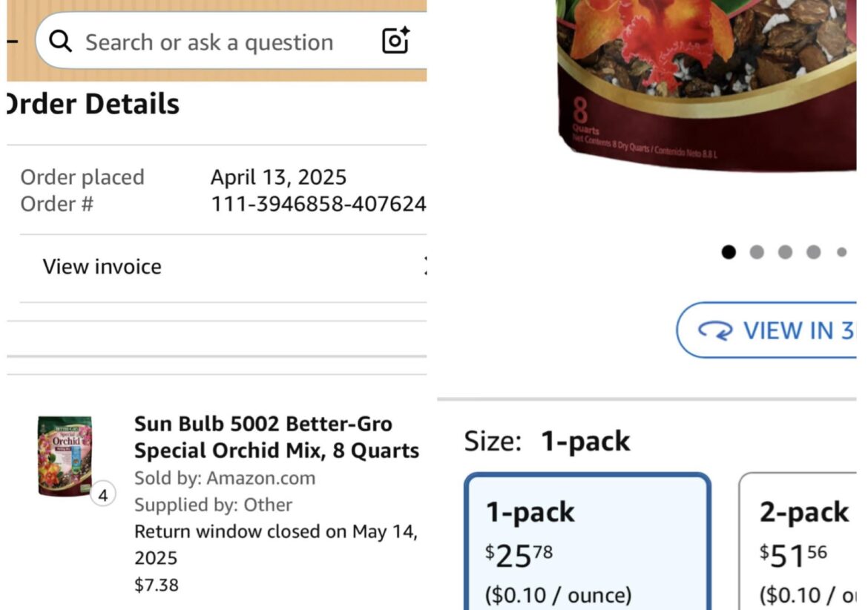Select the 2-pack size option
The height and width of the screenshot is (610, 868).
click(x=803, y=542)
